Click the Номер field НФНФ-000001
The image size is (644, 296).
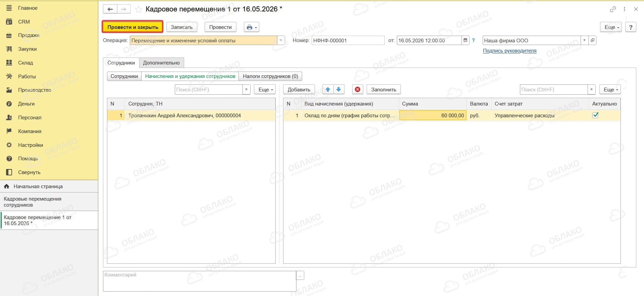(x=348, y=40)
